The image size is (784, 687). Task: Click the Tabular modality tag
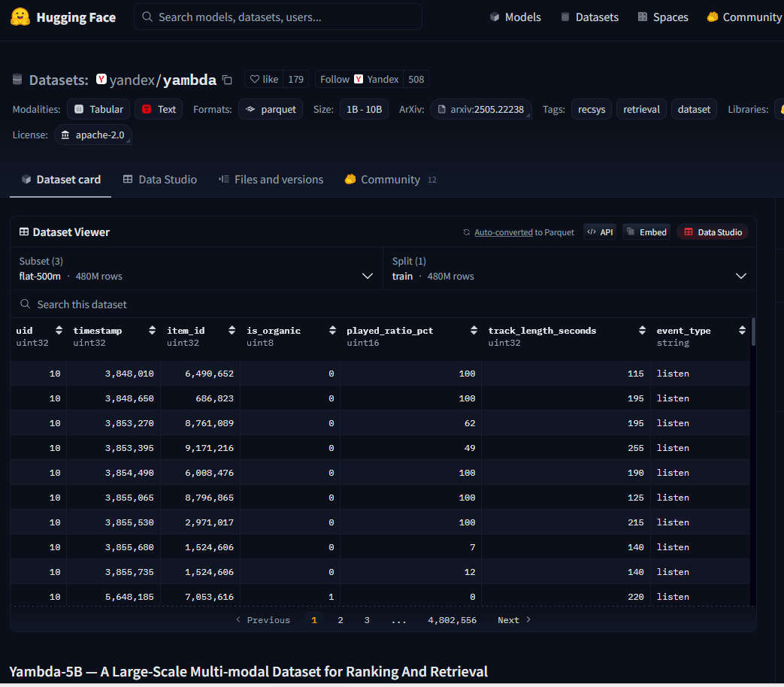[x=98, y=110]
